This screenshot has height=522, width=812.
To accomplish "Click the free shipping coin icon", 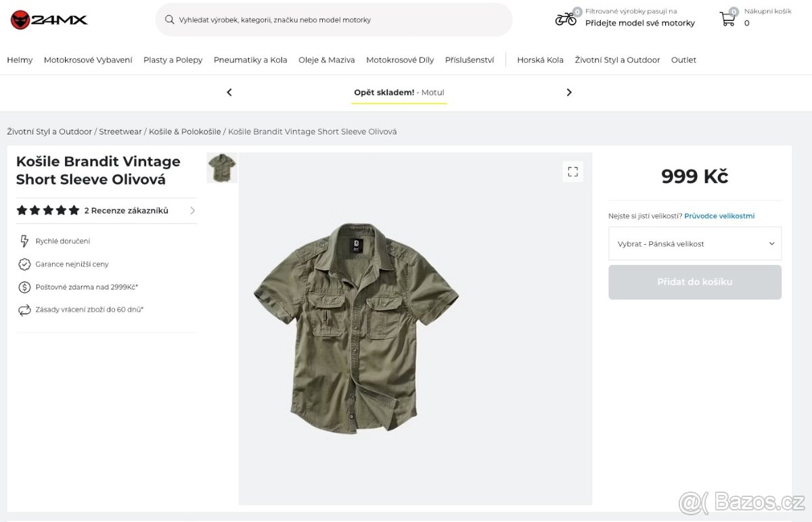I will [24, 287].
